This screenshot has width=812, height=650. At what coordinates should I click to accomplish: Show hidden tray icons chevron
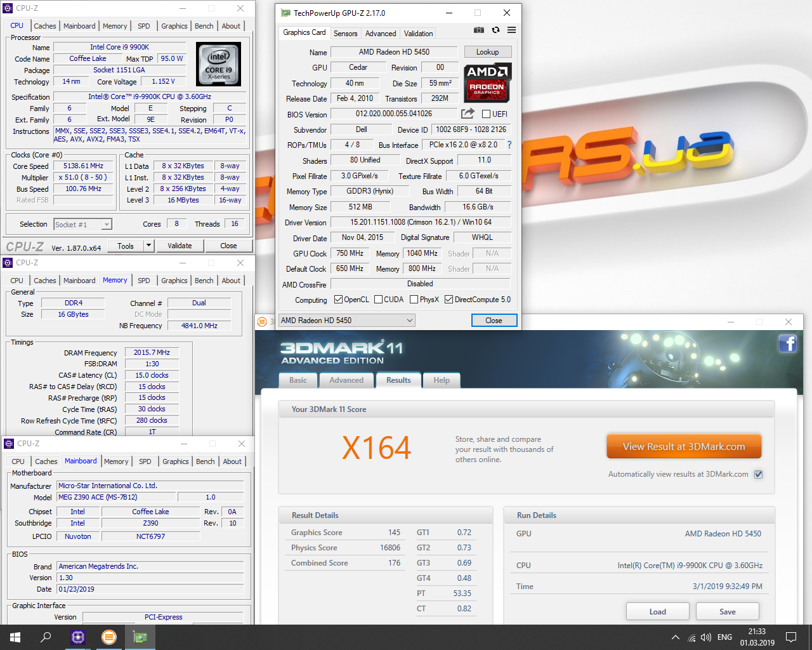click(x=676, y=637)
